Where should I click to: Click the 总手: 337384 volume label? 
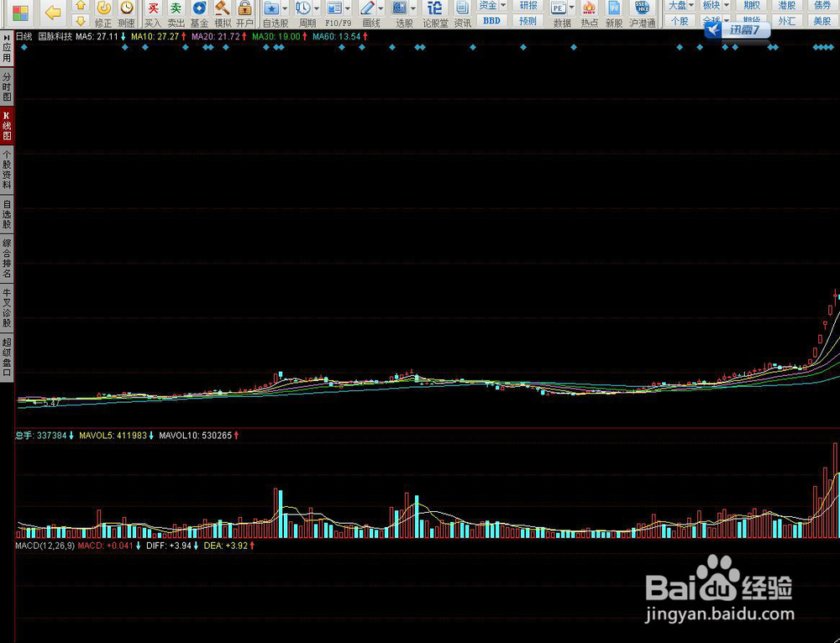[x=40, y=436]
